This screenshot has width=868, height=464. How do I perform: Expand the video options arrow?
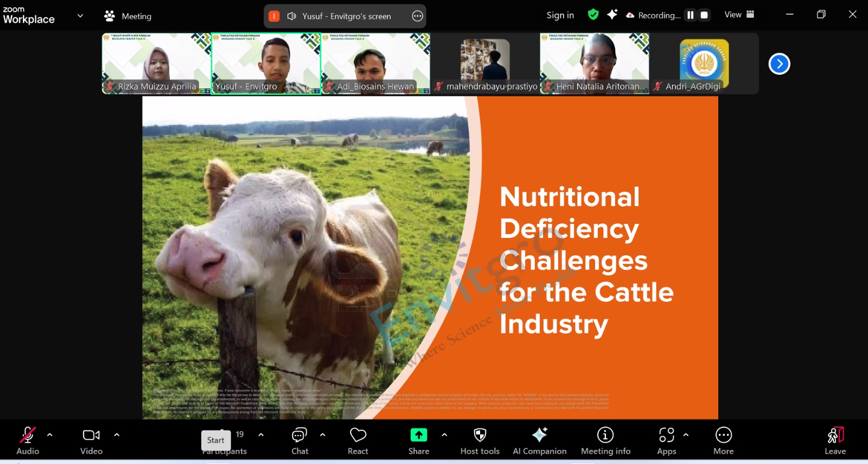pos(117,435)
